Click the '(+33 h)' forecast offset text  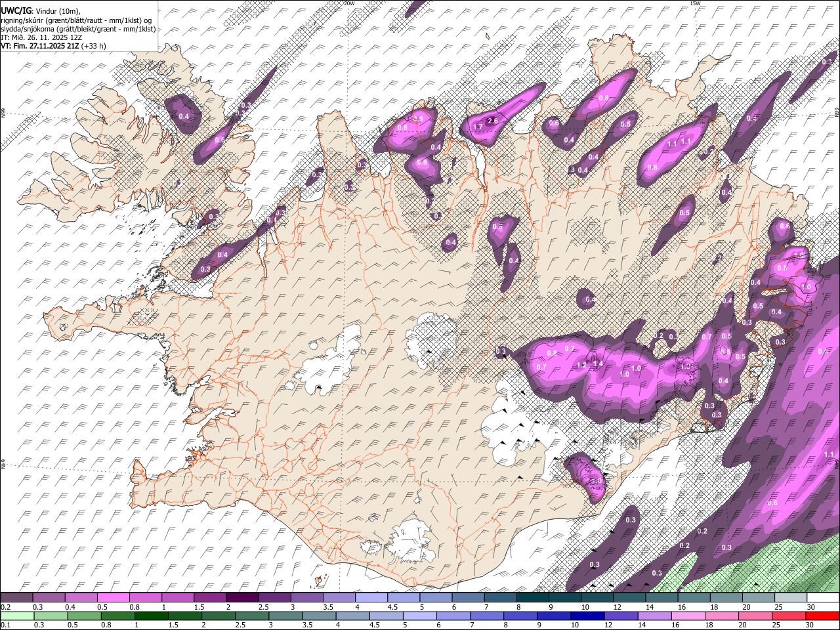(93, 46)
